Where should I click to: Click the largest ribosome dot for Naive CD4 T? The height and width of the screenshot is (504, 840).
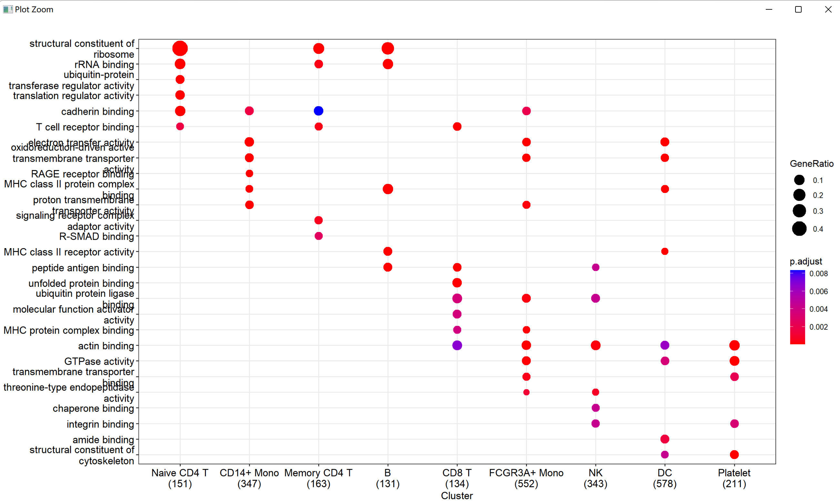[x=180, y=48]
